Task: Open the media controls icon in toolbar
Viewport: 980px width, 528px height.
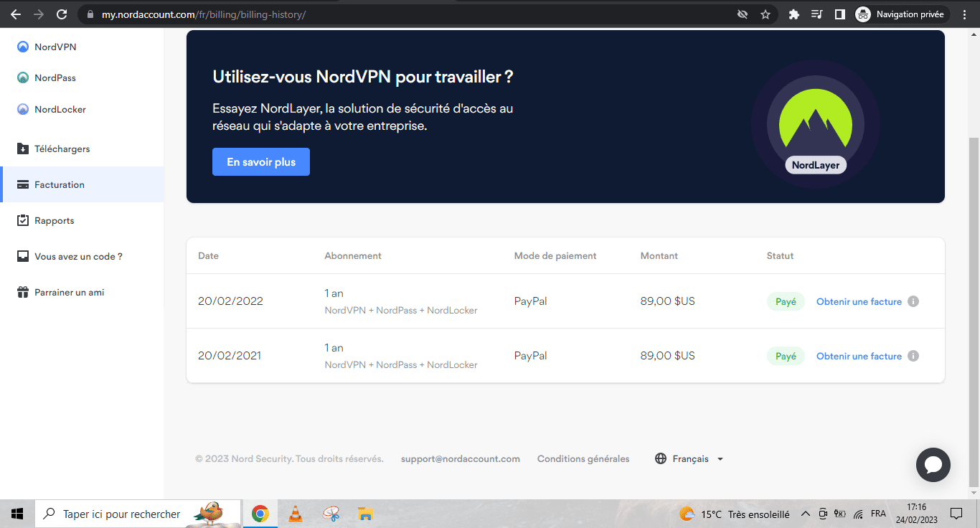Action: (817, 14)
